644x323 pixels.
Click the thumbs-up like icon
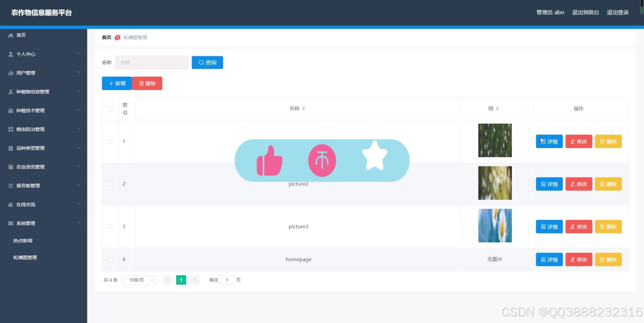pyautogui.click(x=269, y=161)
